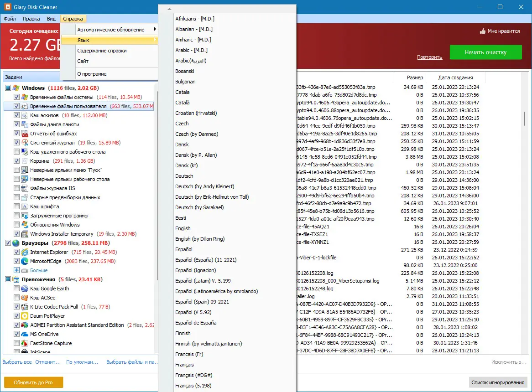Click the Кэш шрифта icon
The height and width of the screenshot is (392, 532).
coord(25,206)
